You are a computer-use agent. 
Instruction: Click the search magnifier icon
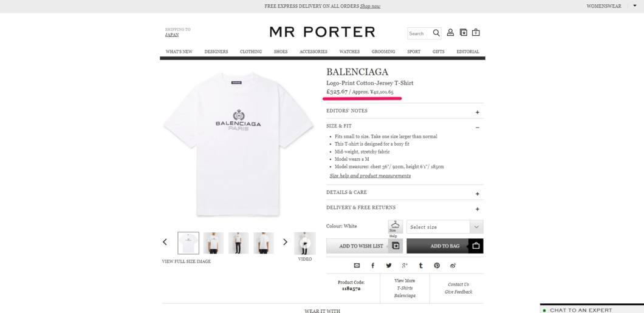coord(436,33)
